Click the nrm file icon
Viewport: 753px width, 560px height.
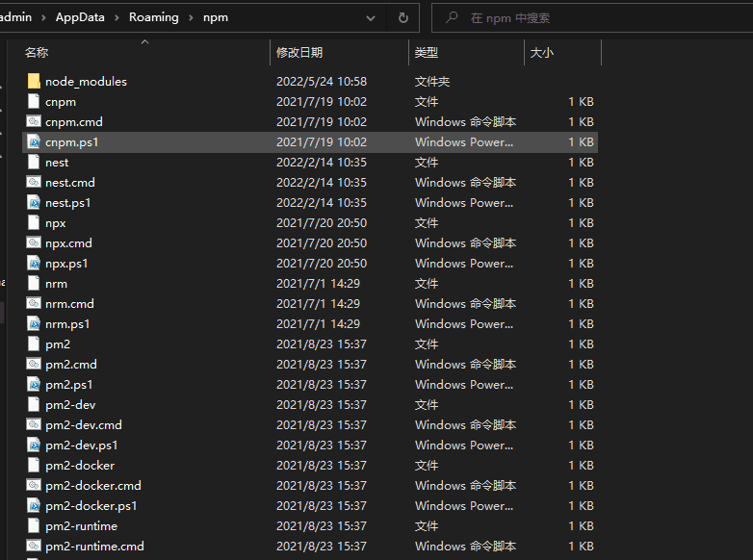pyautogui.click(x=34, y=283)
